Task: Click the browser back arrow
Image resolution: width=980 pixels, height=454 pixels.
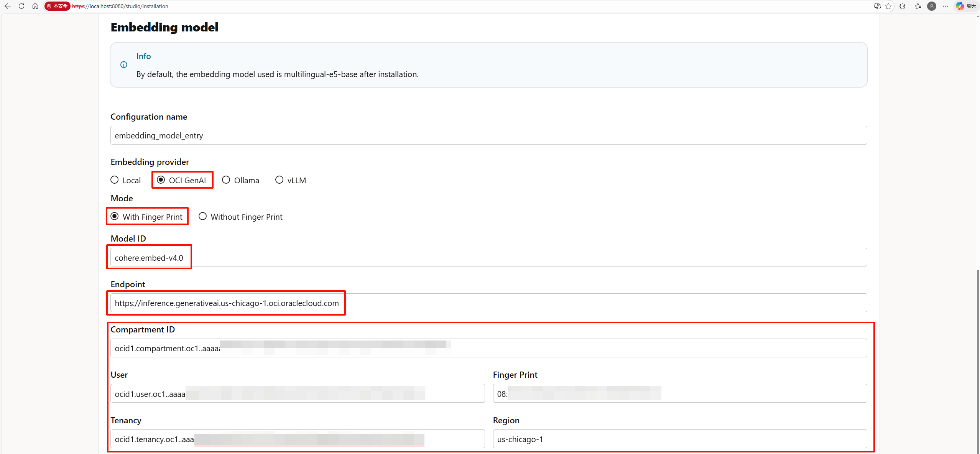Action: pyautogui.click(x=8, y=6)
